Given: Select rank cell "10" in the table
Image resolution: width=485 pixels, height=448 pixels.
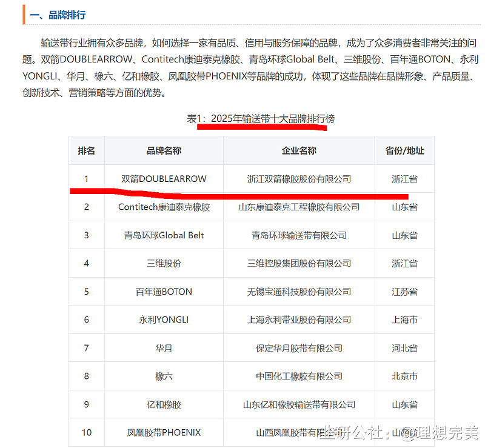Looking at the screenshot, I should [x=86, y=432].
